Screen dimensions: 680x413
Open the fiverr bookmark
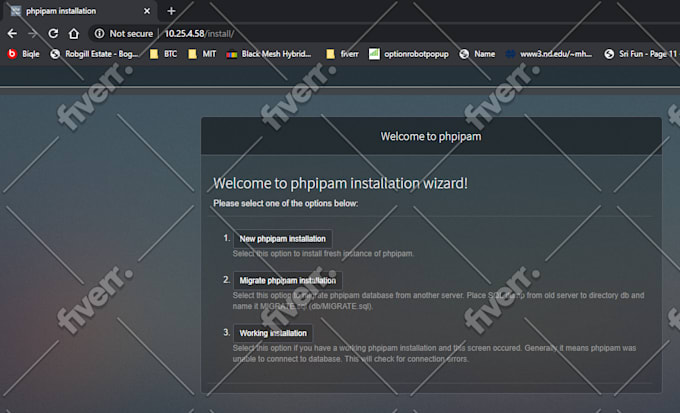343,54
